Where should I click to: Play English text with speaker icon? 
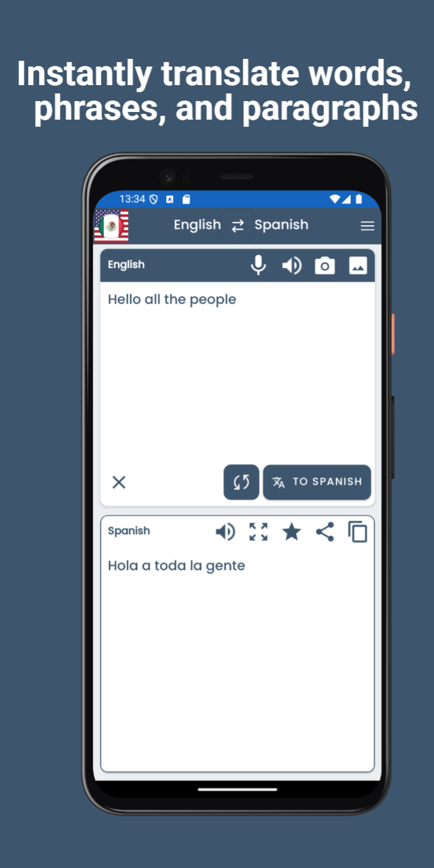292,265
